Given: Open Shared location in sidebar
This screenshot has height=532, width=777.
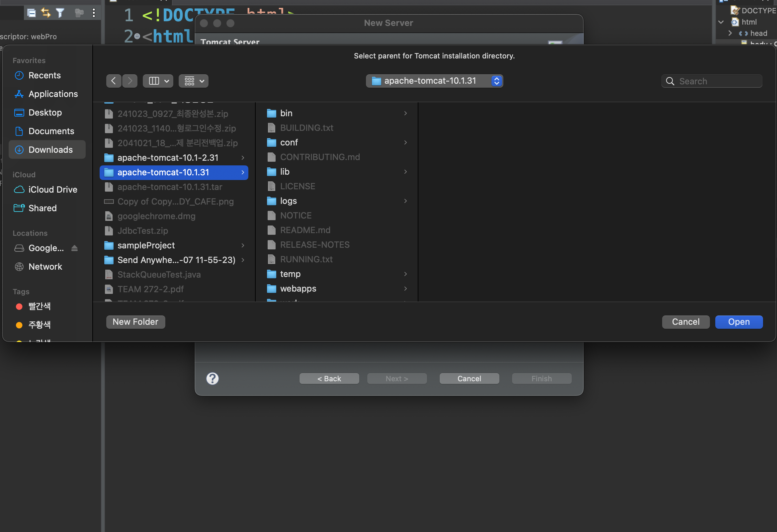Looking at the screenshot, I should point(47,208).
